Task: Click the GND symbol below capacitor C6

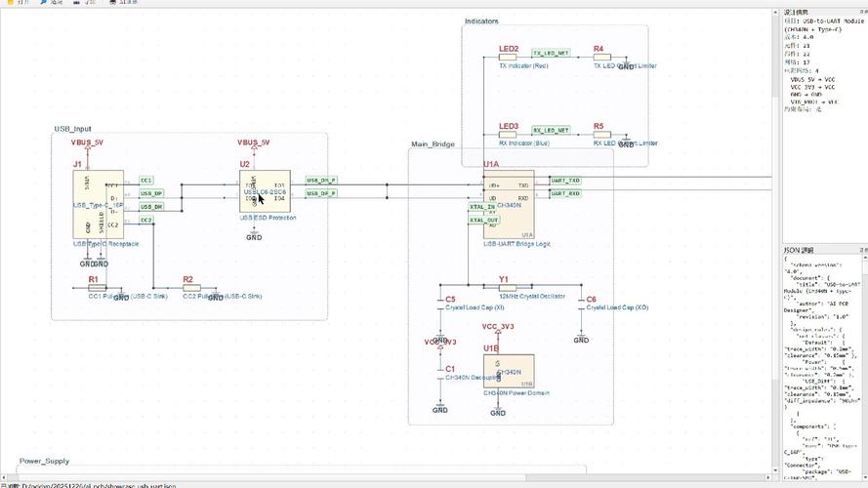Action: click(581, 339)
